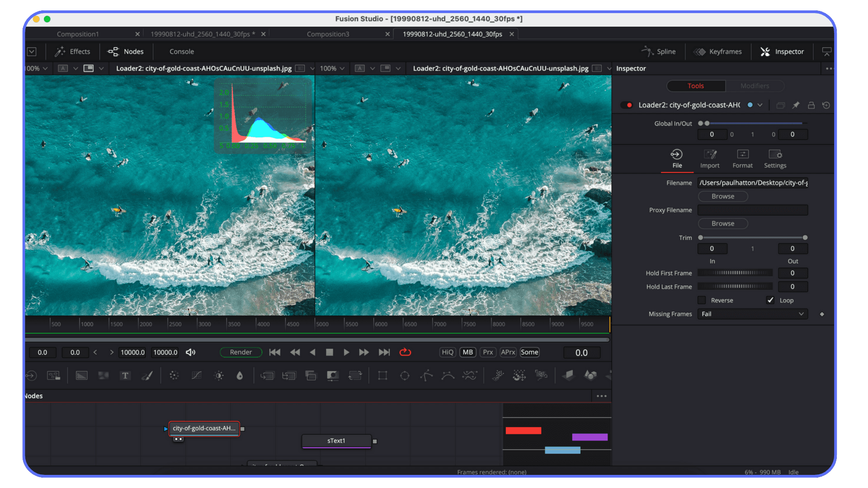This screenshot has height=488, width=868.
Task: Click Browse next to Filename
Action: 722,196
